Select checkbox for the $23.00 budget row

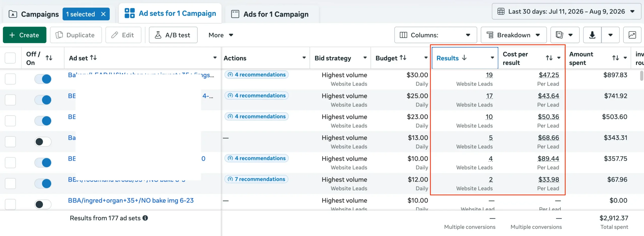tap(10, 121)
